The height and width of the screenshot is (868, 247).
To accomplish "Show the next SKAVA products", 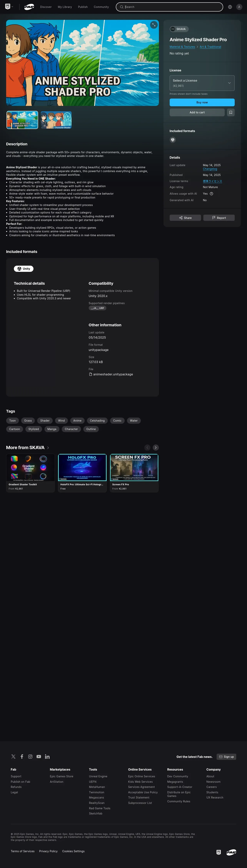I will tap(155, 448).
